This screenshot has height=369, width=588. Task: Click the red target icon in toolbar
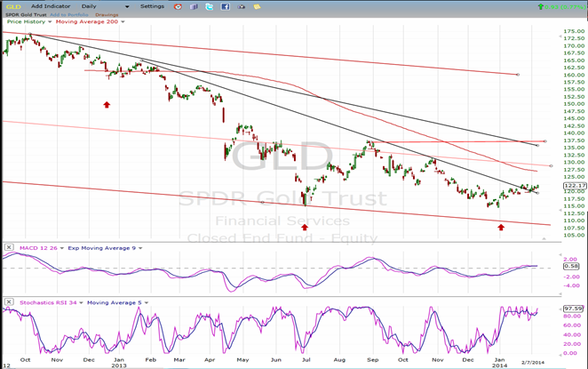coord(178,6)
